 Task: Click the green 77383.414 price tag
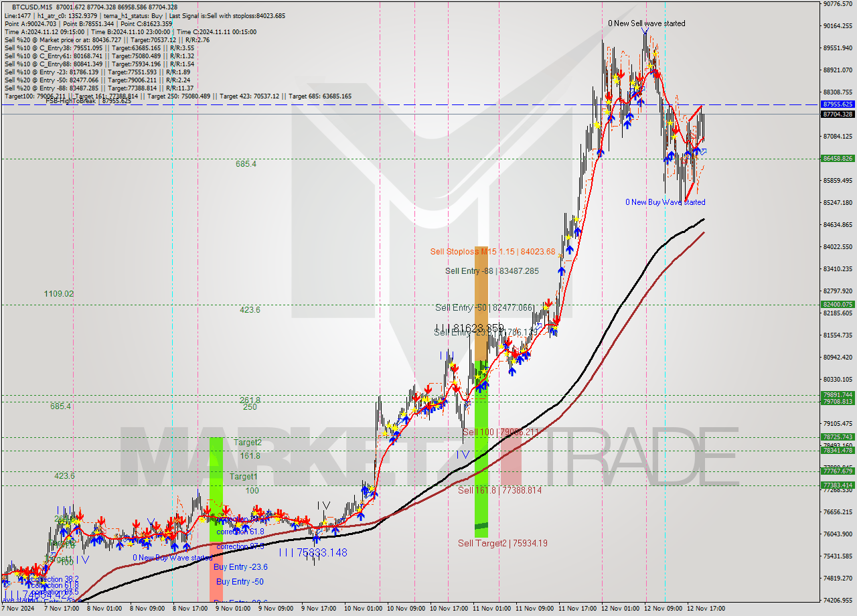837,485
